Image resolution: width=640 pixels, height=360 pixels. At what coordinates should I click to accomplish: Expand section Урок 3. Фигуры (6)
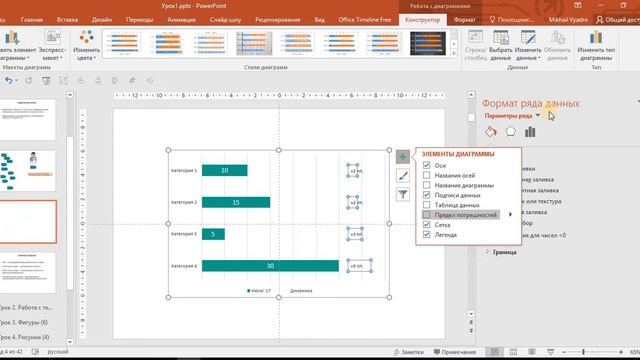(24, 322)
